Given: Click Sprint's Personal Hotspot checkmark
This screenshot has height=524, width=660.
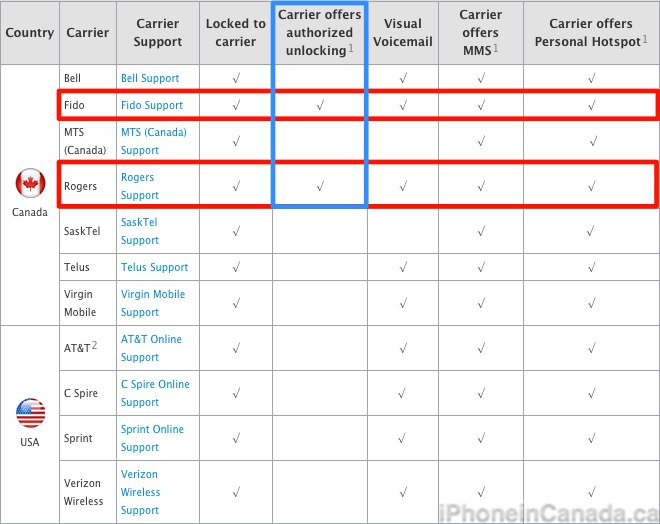Looking at the screenshot, I should [591, 438].
